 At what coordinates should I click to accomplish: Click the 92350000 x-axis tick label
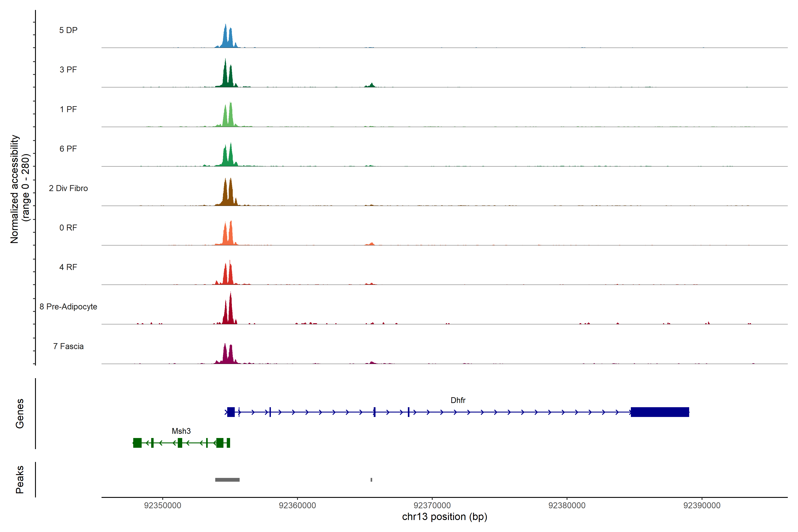[x=162, y=505]
